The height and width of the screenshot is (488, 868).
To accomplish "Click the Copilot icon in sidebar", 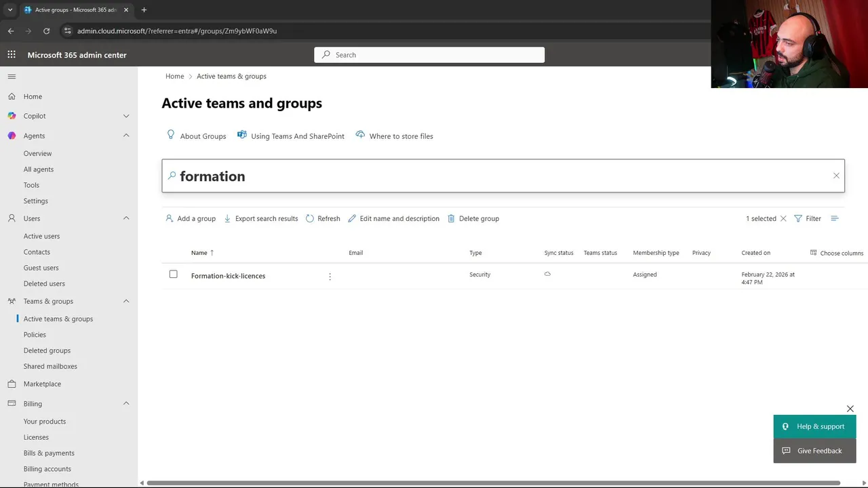I will pyautogui.click(x=12, y=116).
